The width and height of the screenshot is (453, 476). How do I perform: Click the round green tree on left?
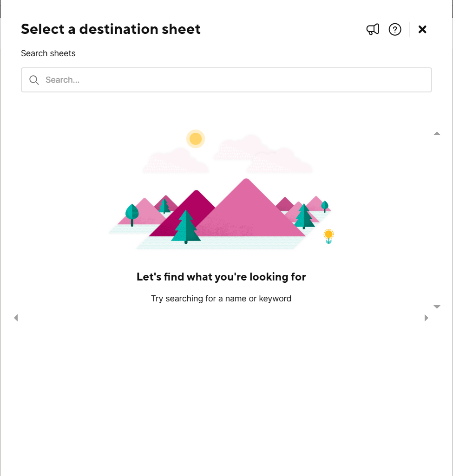[x=132, y=215]
